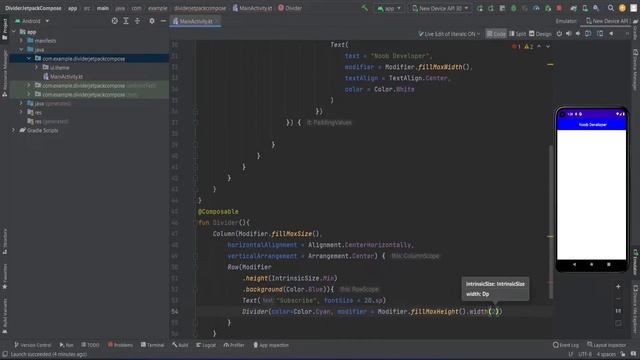Open the Build tool window

click(x=180, y=345)
